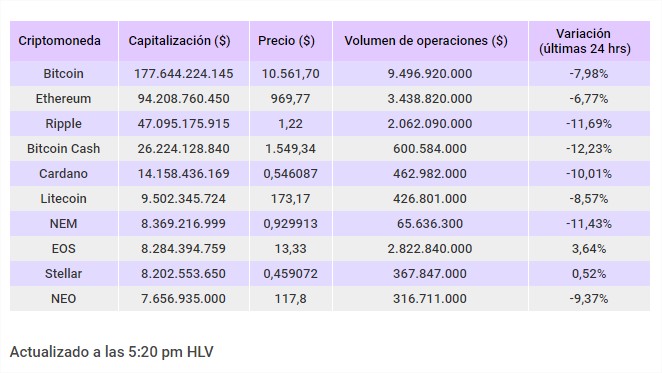
Task: Select the Cardano name cell
Action: point(63,173)
